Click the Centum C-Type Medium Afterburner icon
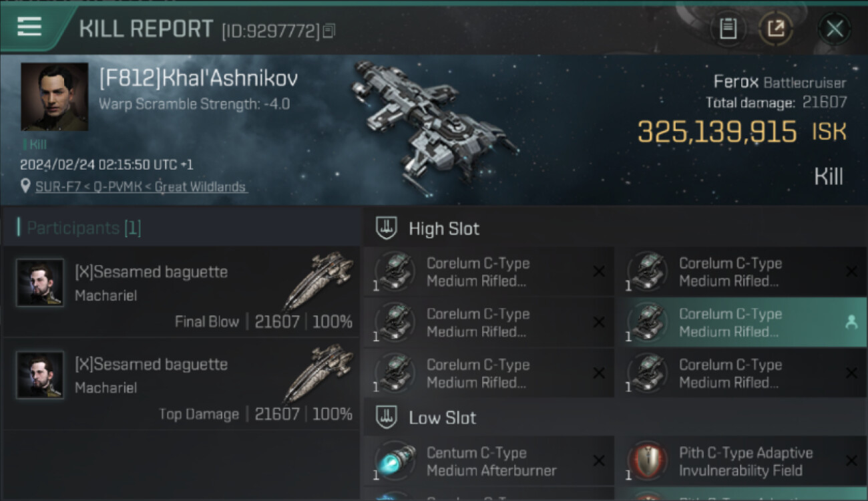This screenshot has width=868, height=501. [395, 461]
